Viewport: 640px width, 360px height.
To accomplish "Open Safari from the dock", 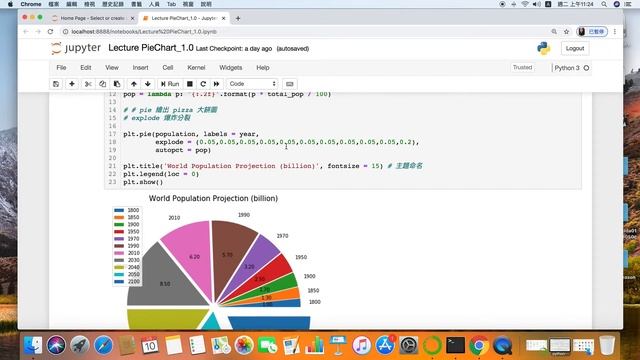I will tap(103, 345).
